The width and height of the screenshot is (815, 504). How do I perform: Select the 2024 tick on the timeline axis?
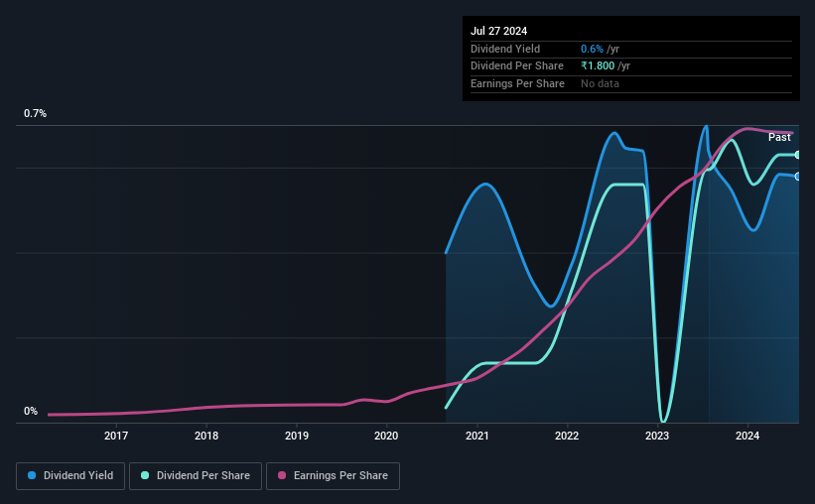747,436
